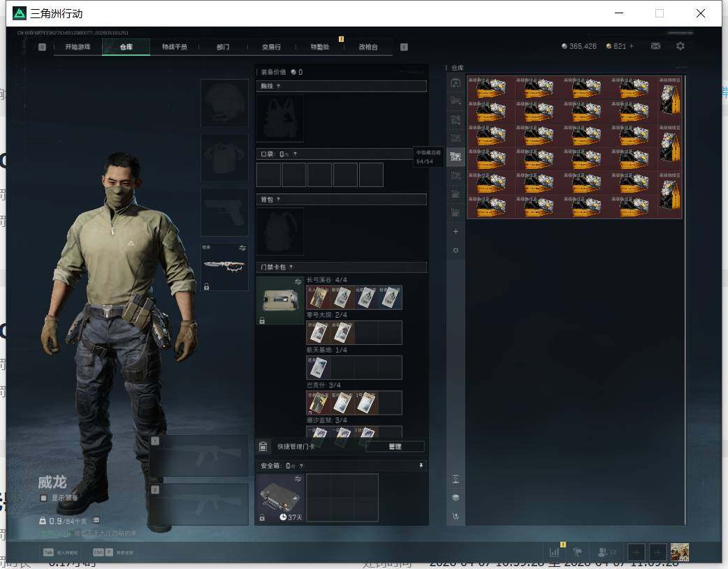This screenshot has height=569, width=728.
Task: Click the second squad invite plus slot
Action: [x=657, y=552]
